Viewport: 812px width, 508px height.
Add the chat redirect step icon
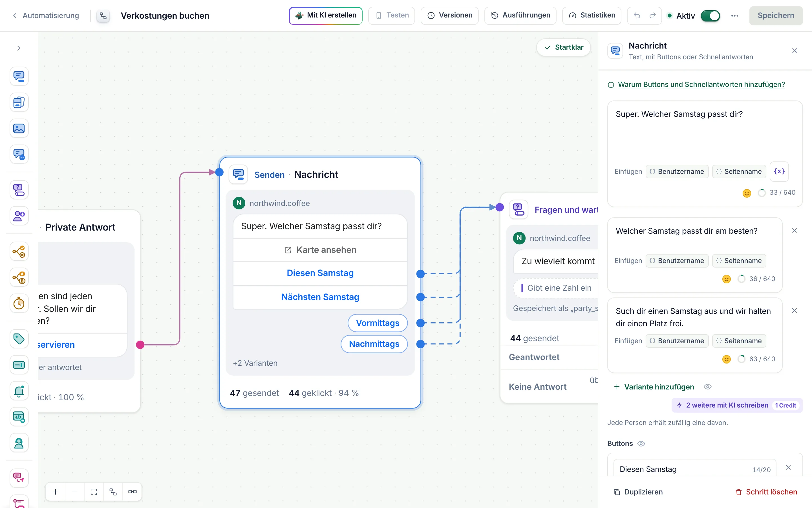[19, 478]
